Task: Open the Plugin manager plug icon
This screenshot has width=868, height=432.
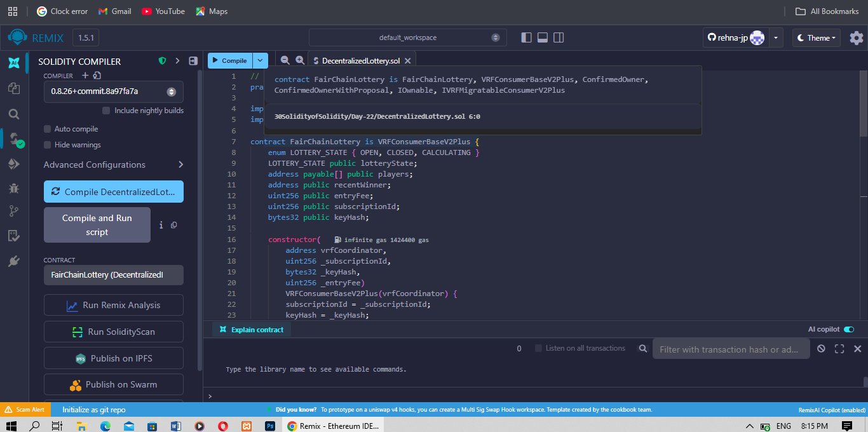Action: coord(13,261)
